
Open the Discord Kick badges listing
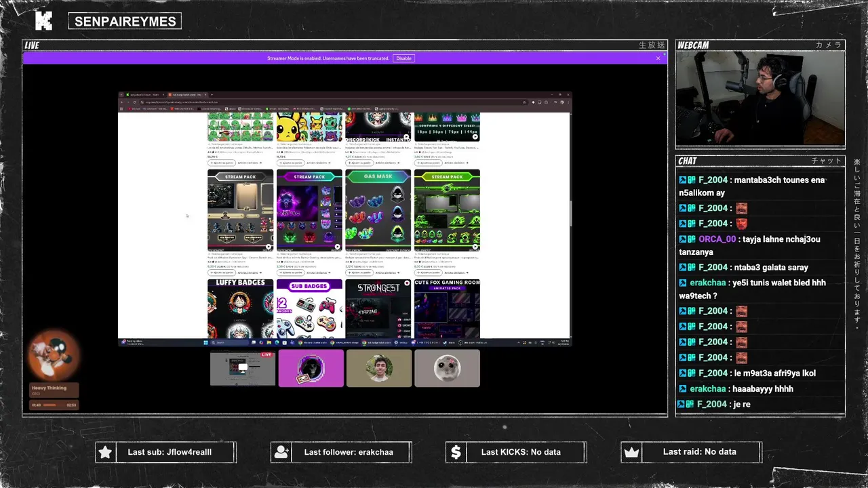point(378,127)
